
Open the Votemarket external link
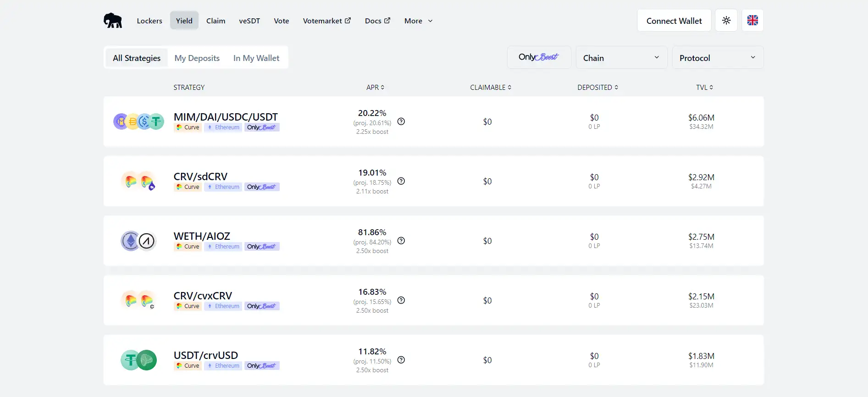[x=326, y=21]
